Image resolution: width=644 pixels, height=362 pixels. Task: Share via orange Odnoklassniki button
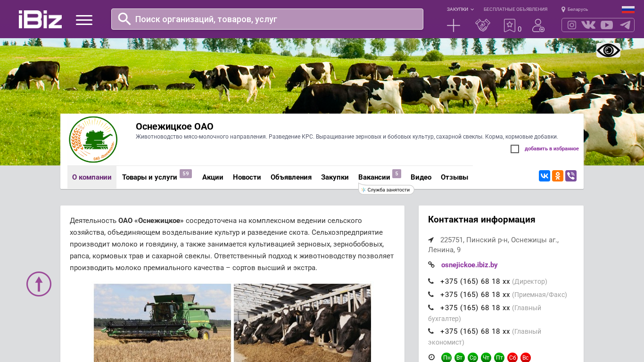pos(558,176)
